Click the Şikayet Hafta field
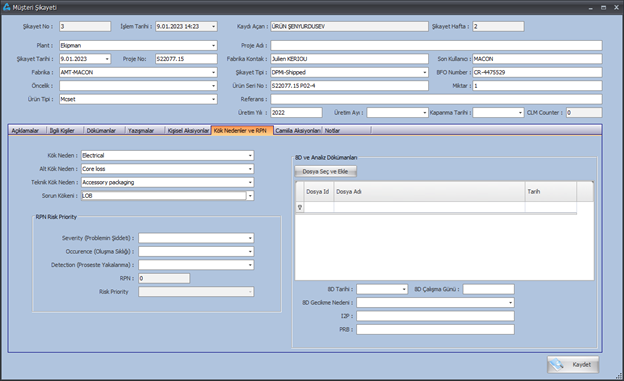624x381 pixels. (498, 27)
